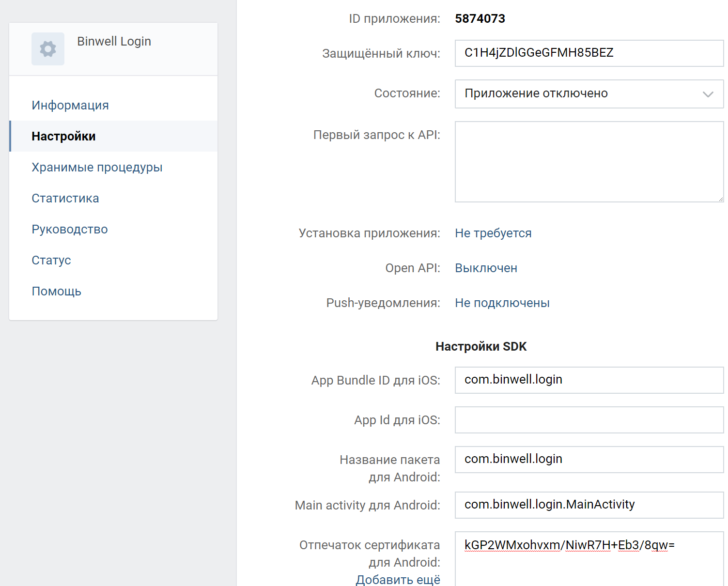The height and width of the screenshot is (586, 728).
Task: Open the Руководство page
Action: click(69, 229)
